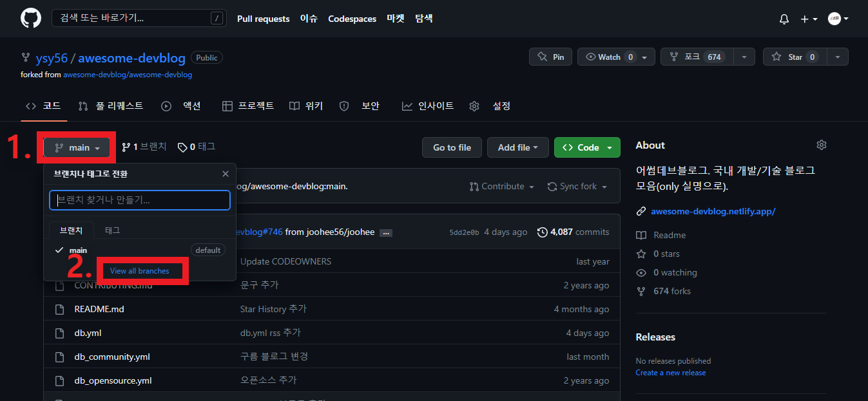Open the notifications bell
The image size is (868, 401).
784,19
